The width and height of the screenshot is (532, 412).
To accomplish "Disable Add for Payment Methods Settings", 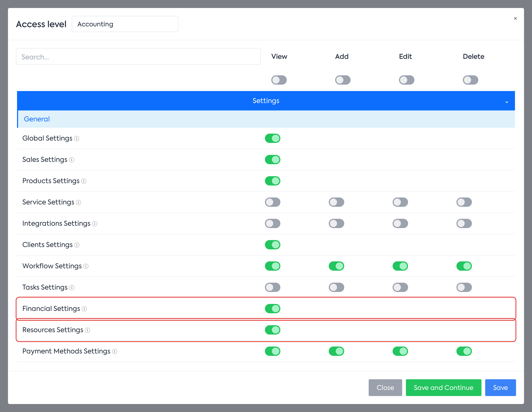I will click(336, 351).
